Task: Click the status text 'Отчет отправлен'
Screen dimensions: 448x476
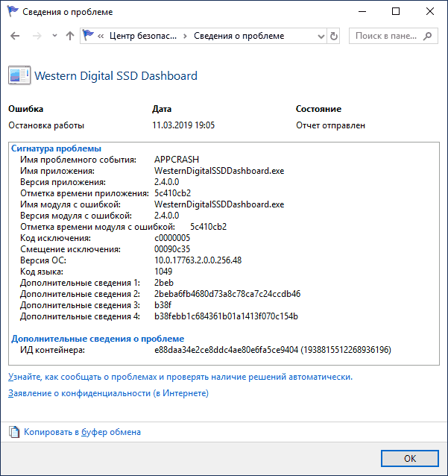Action: [331, 125]
